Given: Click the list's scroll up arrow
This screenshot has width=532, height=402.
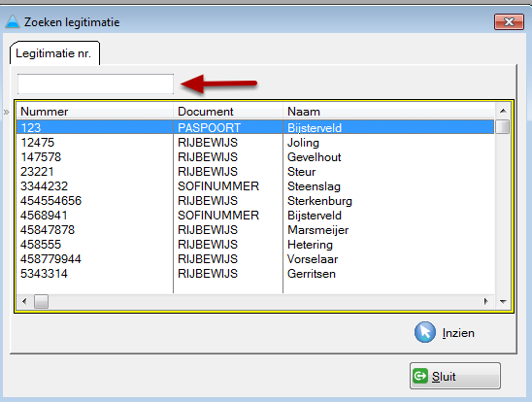Looking at the screenshot, I should click(x=503, y=111).
